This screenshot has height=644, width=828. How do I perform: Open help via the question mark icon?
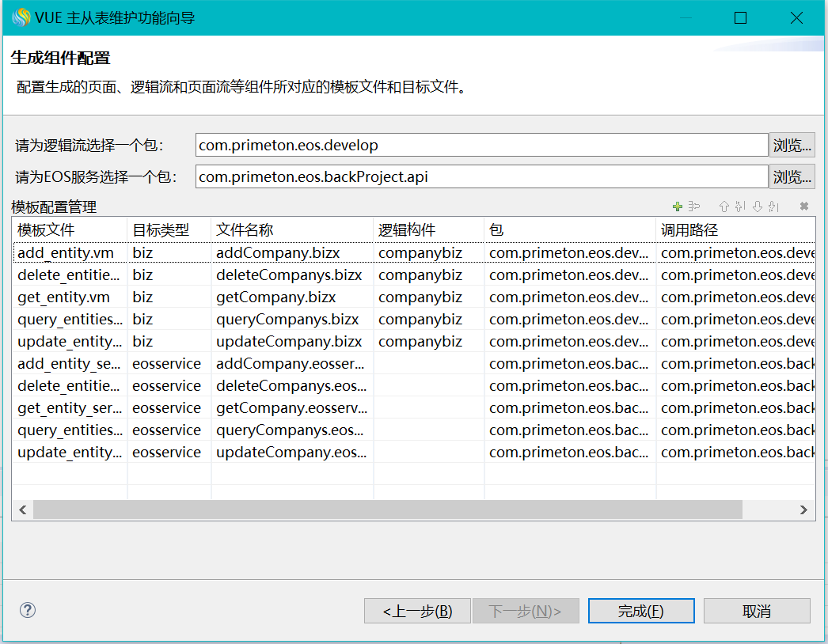pos(28,610)
